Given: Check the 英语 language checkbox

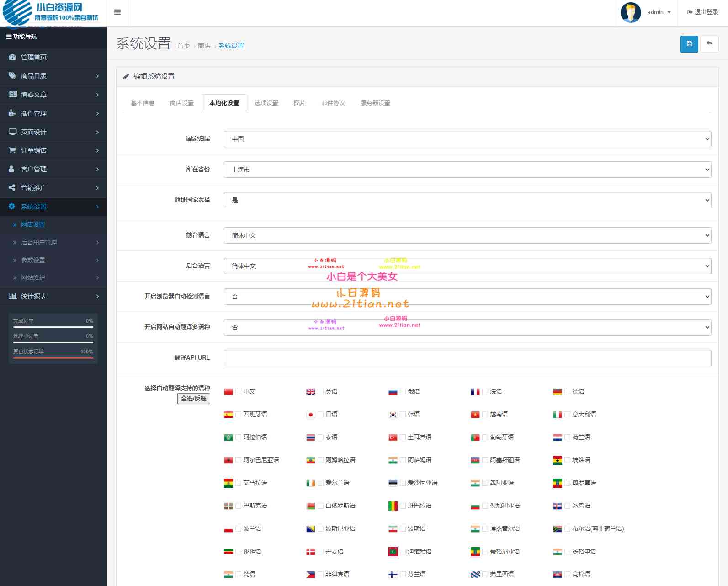Looking at the screenshot, I should tap(321, 392).
